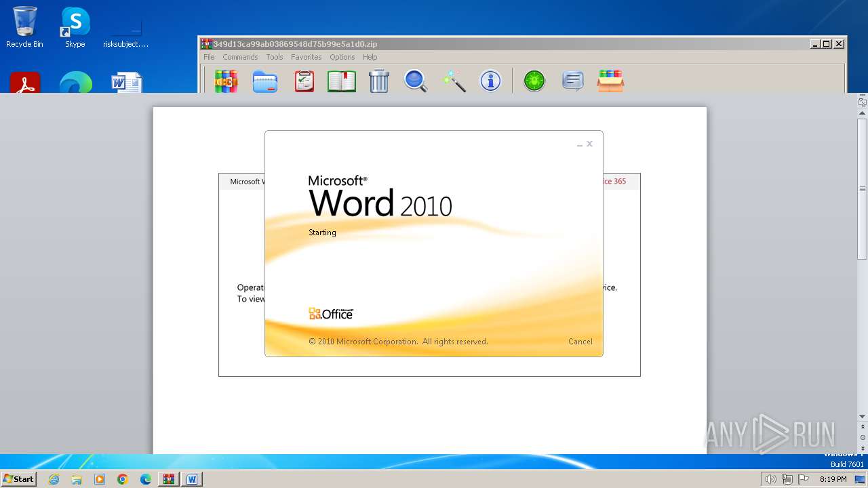This screenshot has height=488, width=868.
Task: Click the WinRAR SFX archive icon
Action: tap(610, 81)
